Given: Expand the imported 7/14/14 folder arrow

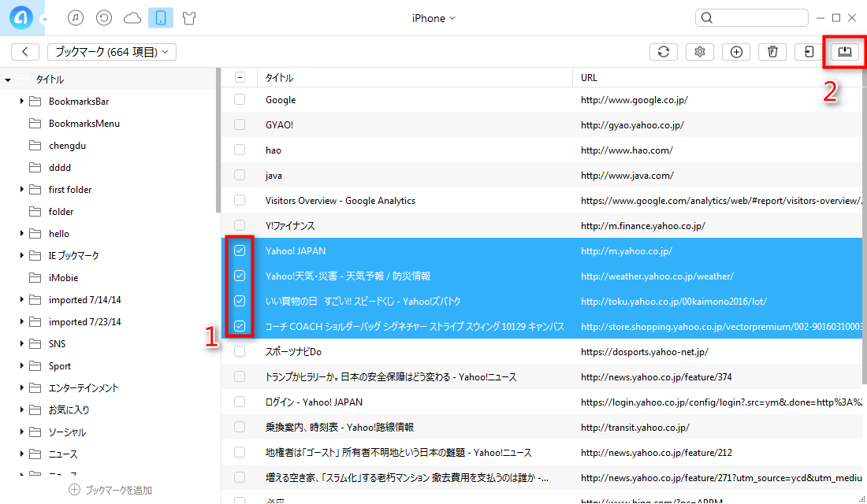Looking at the screenshot, I should (21, 299).
